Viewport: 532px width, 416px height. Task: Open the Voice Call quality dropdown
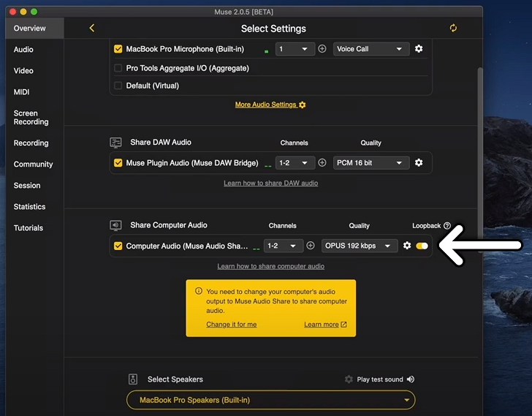tap(370, 49)
